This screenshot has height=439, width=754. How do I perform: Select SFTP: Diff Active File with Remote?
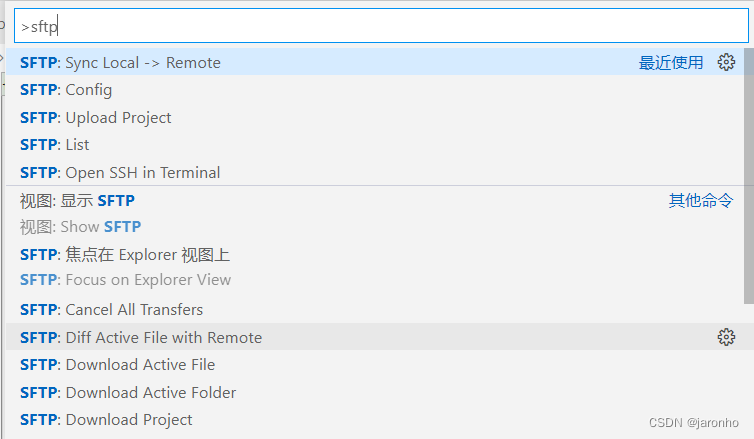click(x=375, y=337)
